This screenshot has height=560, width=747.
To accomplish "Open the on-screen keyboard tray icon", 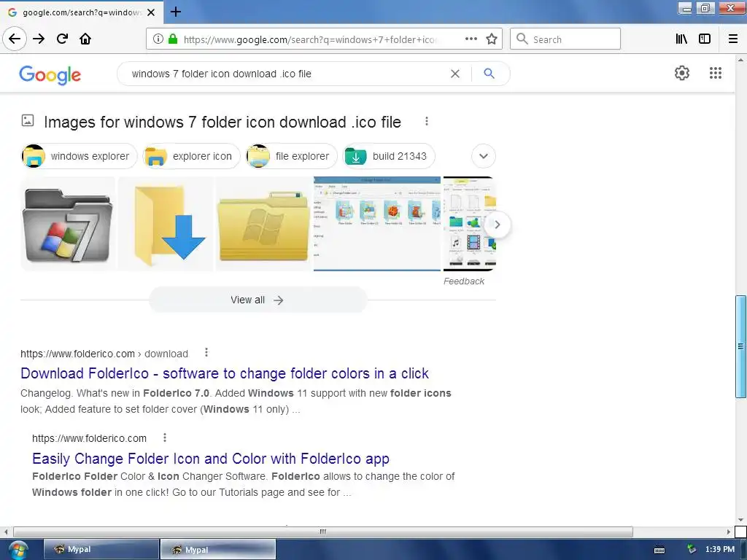I will pyautogui.click(x=659, y=550).
